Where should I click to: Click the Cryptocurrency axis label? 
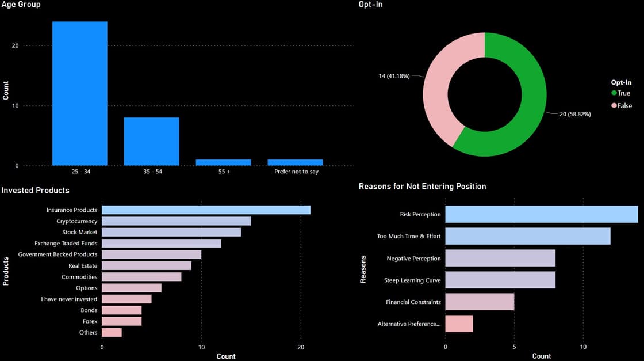pos(77,221)
